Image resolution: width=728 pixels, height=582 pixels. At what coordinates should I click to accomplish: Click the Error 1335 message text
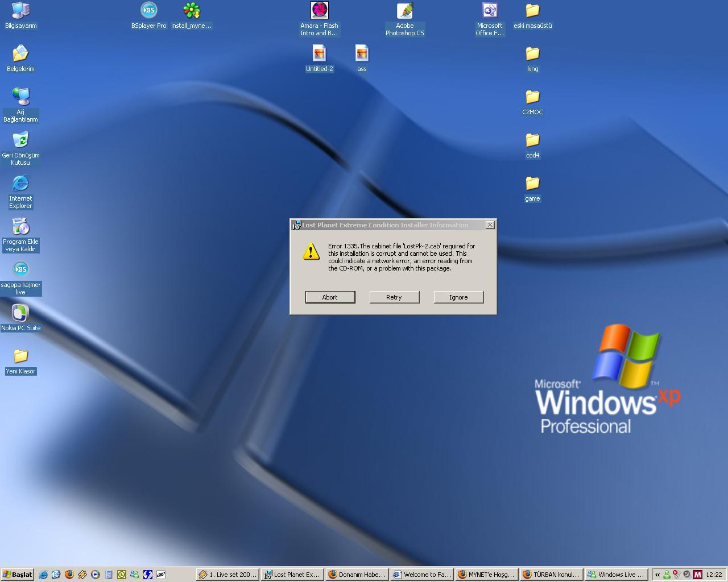tap(402, 257)
